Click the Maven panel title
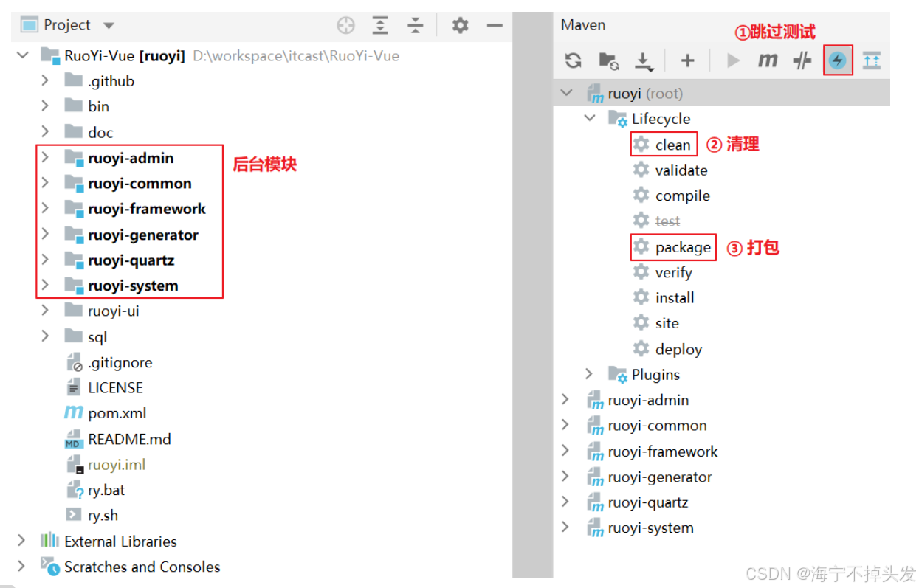Viewport: 919px width, 588px height. pyautogui.click(x=583, y=24)
